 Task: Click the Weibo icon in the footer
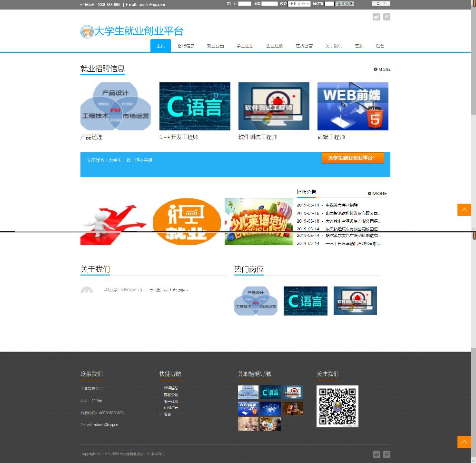coord(377,454)
